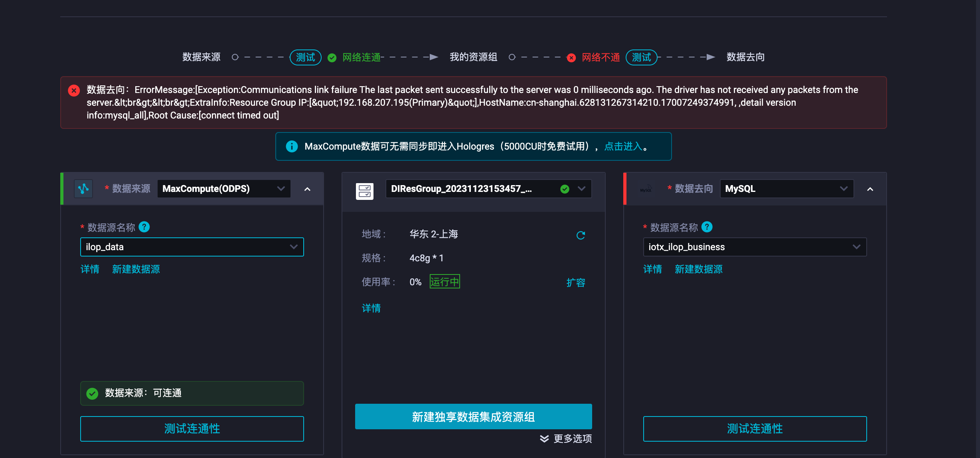Open 点击进入 Hologres link
The width and height of the screenshot is (980, 458).
pyautogui.click(x=623, y=146)
